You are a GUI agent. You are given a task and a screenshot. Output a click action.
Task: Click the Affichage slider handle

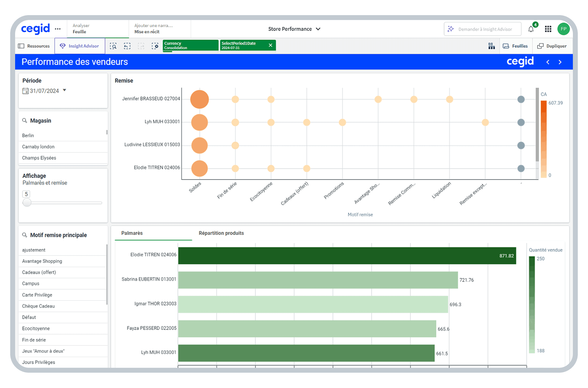[27, 203]
